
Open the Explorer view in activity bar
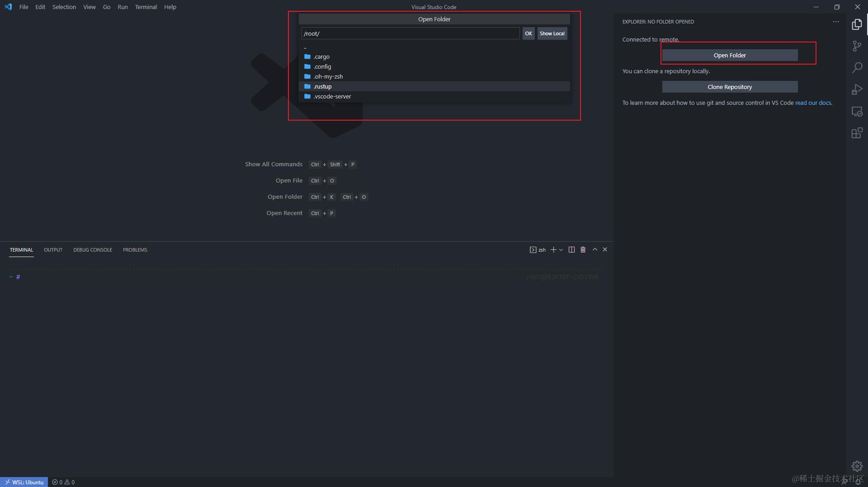point(857,24)
